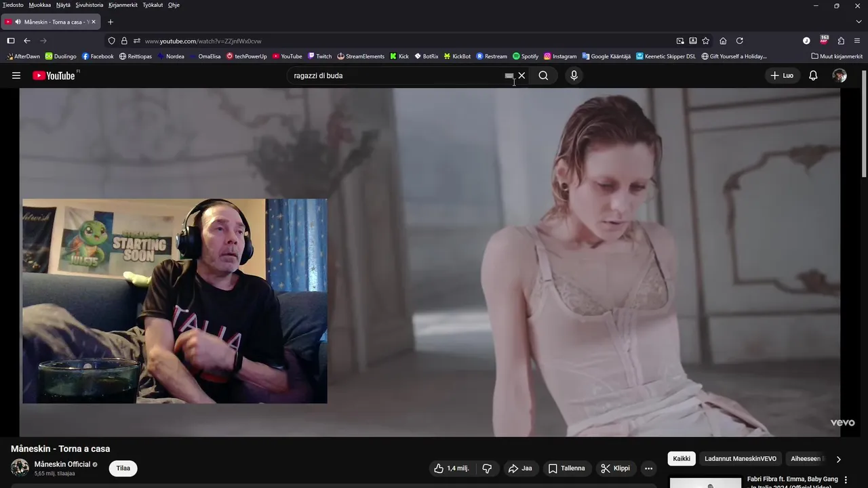Open the YouTube hamburger guide menu
Viewport: 868px width, 488px height.
coord(16,75)
